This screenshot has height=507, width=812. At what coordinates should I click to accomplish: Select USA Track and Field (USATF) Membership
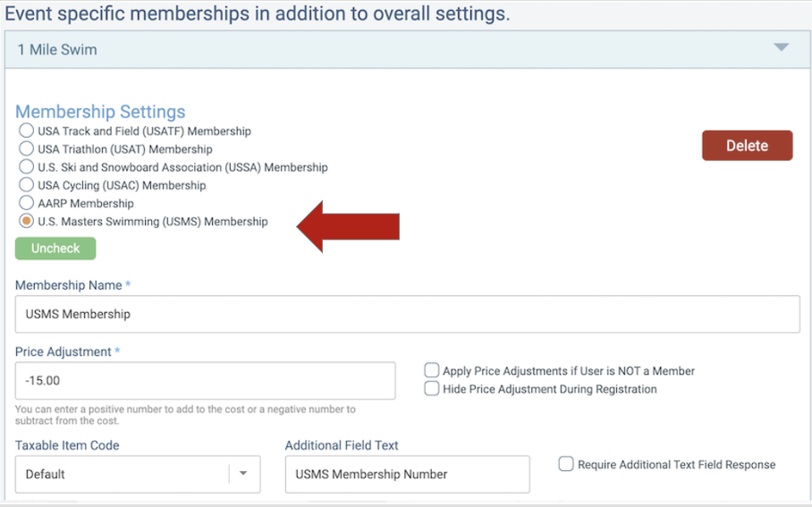[x=27, y=131]
